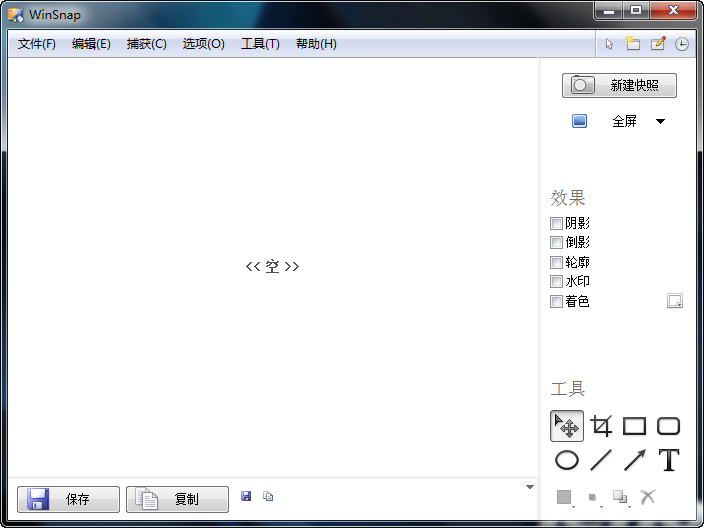Enable the 阴影 shadow effect checkbox

click(x=557, y=224)
